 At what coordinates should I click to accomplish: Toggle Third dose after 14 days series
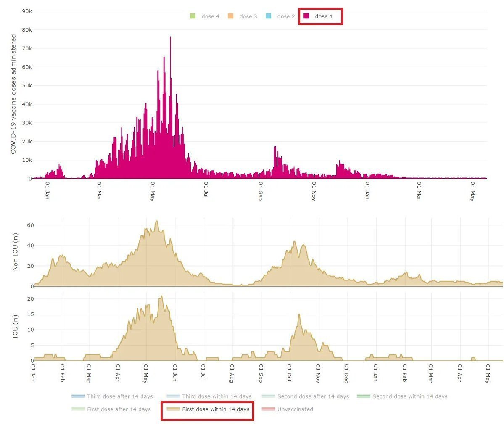tap(112, 396)
